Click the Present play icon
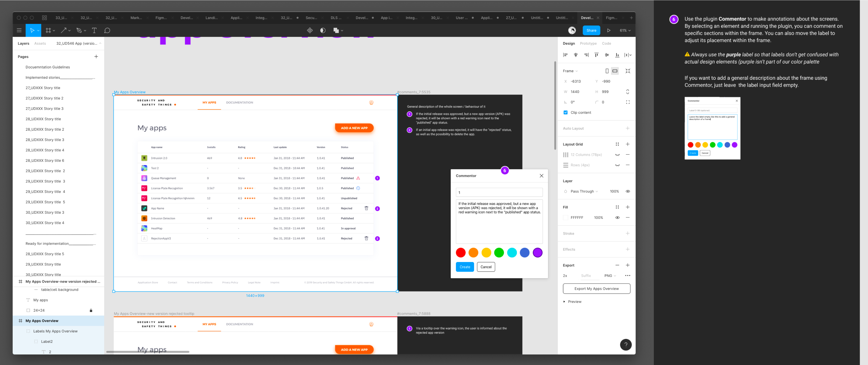The image size is (868, 365). (x=609, y=30)
